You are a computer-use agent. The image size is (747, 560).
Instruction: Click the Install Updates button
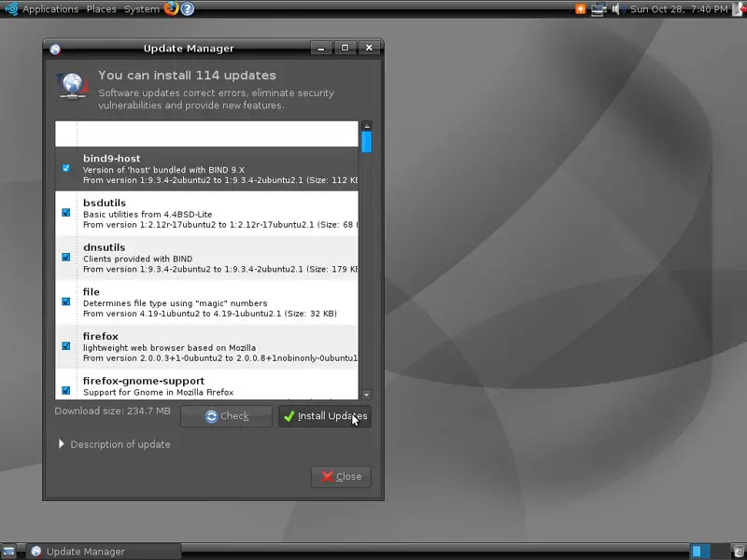point(324,416)
